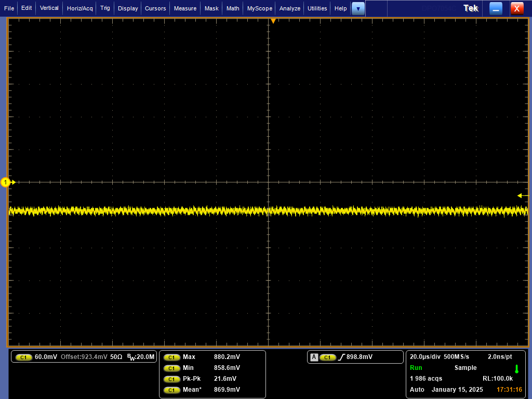532x399 pixels.
Task: Click the Tek logo in title bar
Action: coord(471,8)
